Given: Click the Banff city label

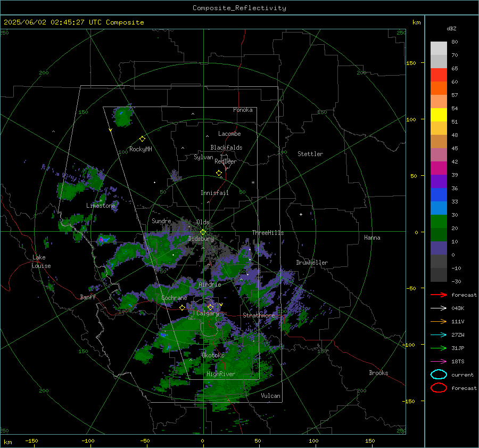Looking at the screenshot, I should [x=88, y=297].
